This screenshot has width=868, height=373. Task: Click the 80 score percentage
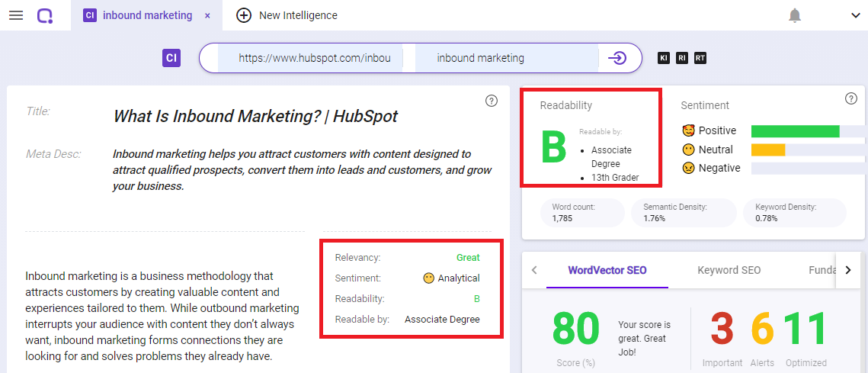click(575, 330)
